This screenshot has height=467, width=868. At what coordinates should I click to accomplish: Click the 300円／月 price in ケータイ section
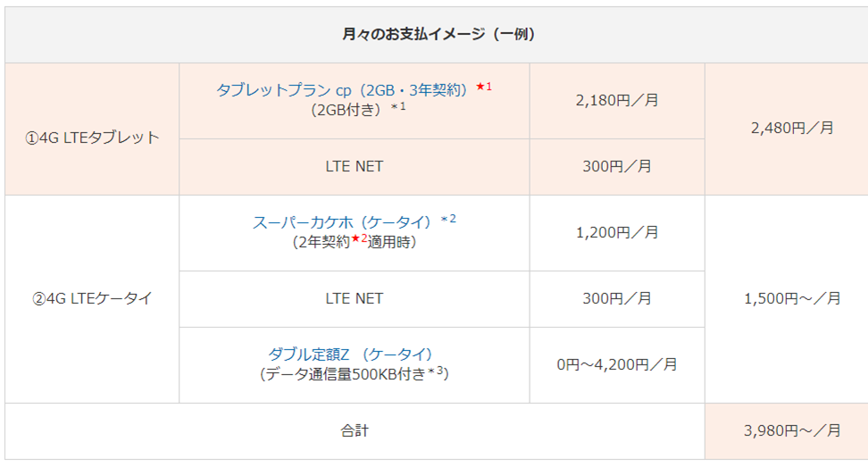tap(617, 298)
